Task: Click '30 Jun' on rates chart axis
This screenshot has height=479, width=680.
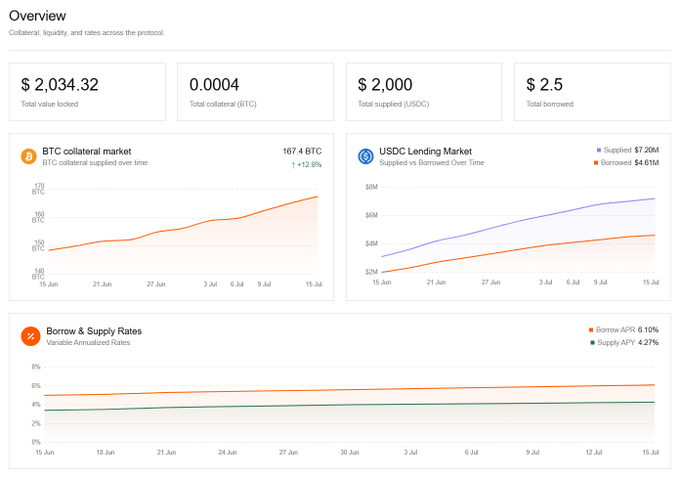Action: tap(350, 452)
